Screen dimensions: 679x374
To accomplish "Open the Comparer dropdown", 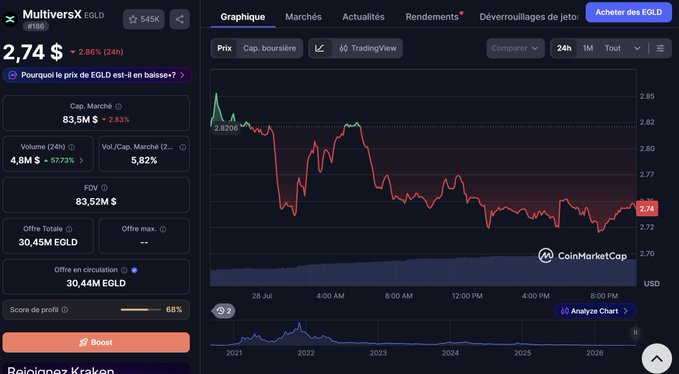I will 515,48.
